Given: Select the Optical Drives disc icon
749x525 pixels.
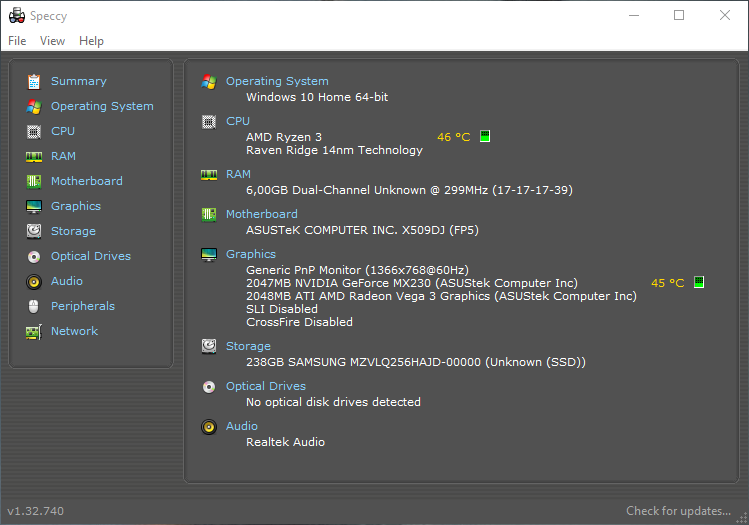Looking at the screenshot, I should coord(33,256).
